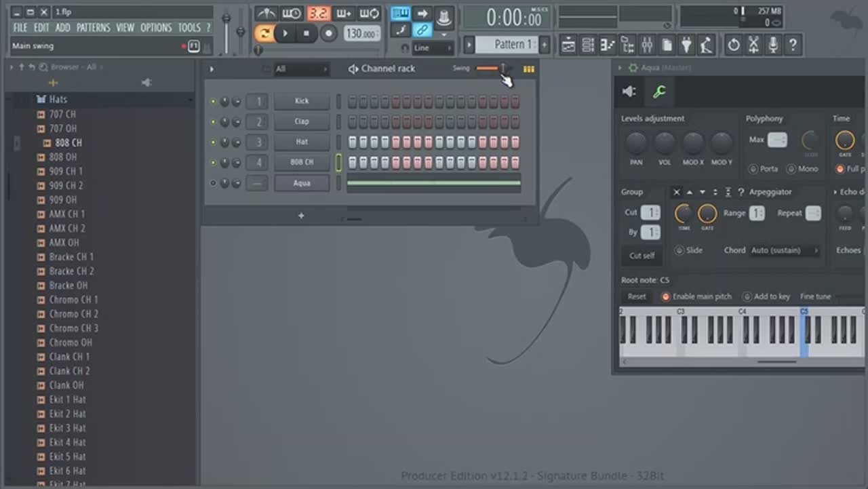868x489 pixels.
Task: Open the Playlist view from the toolbar
Action: click(568, 45)
